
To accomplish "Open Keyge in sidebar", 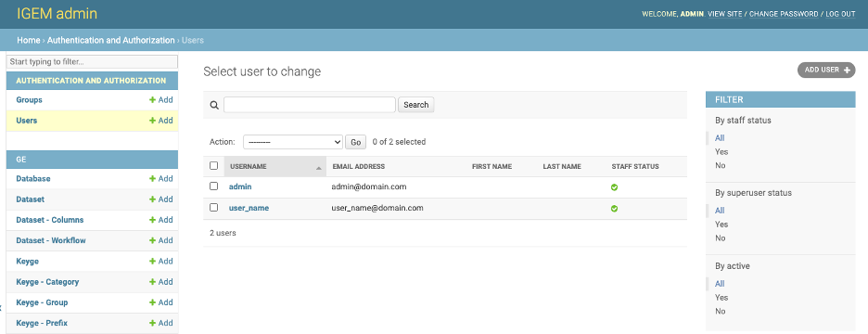I will pyautogui.click(x=27, y=261).
